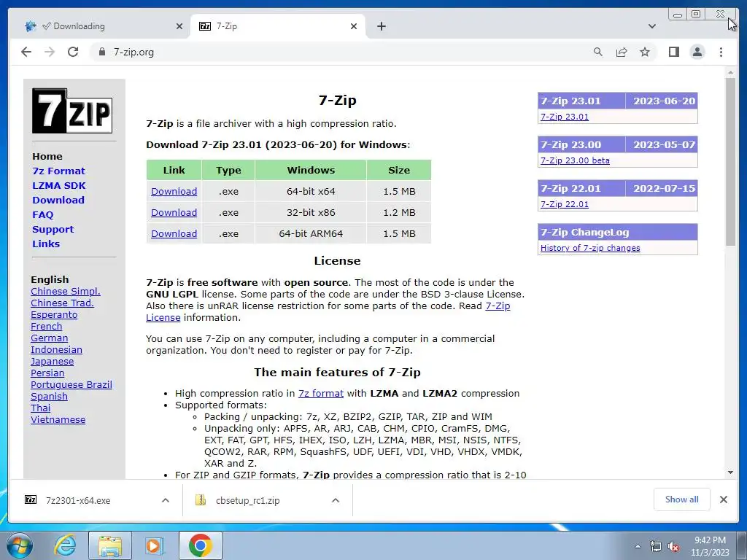Share this page using the share icon
This screenshot has height=560, width=747.
point(622,52)
